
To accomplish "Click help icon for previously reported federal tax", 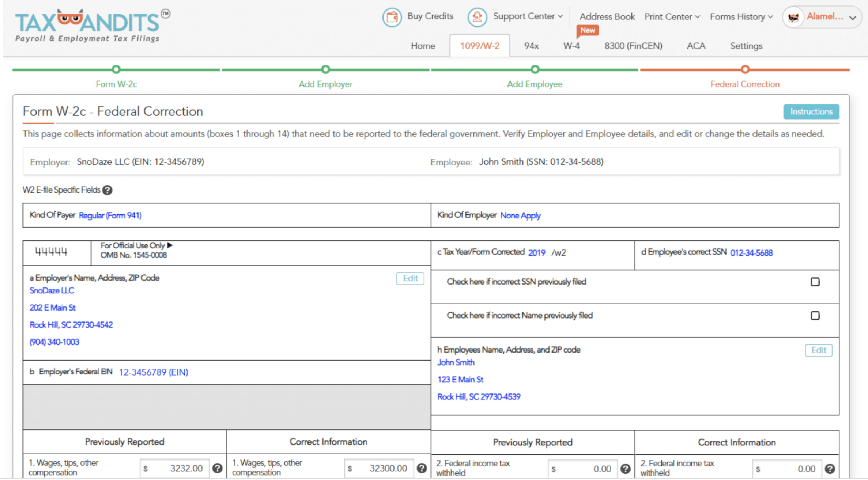I will pos(626,469).
